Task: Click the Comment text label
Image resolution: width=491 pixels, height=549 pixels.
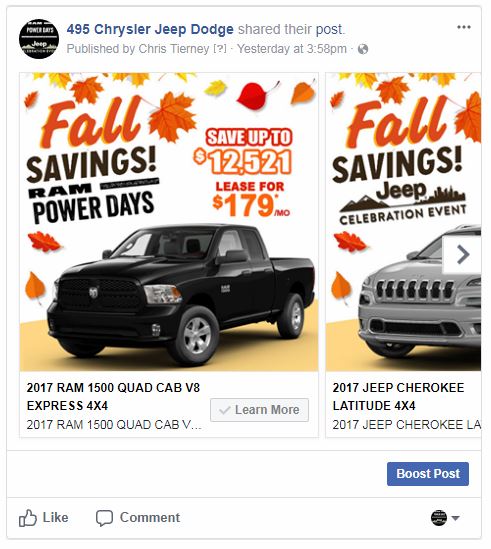Action: [150, 517]
